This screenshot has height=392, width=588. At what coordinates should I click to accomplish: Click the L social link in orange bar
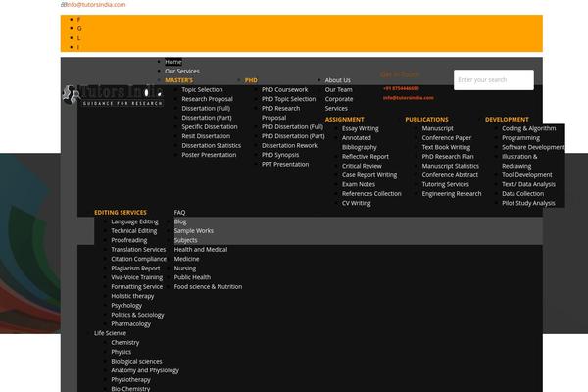[78, 38]
